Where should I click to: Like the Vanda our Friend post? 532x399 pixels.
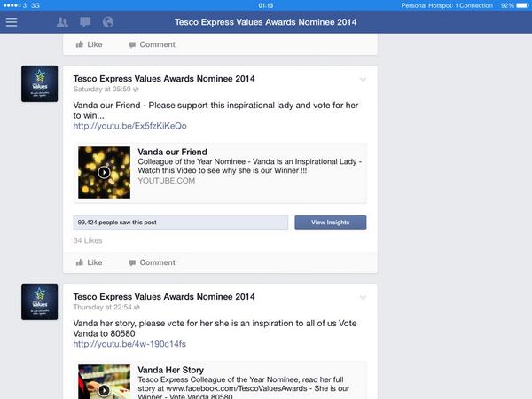tap(90, 262)
